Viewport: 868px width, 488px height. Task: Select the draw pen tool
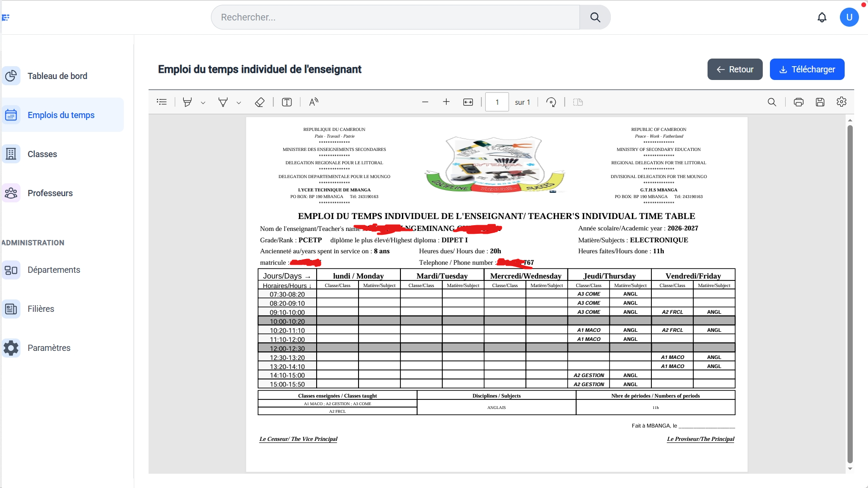(x=223, y=102)
